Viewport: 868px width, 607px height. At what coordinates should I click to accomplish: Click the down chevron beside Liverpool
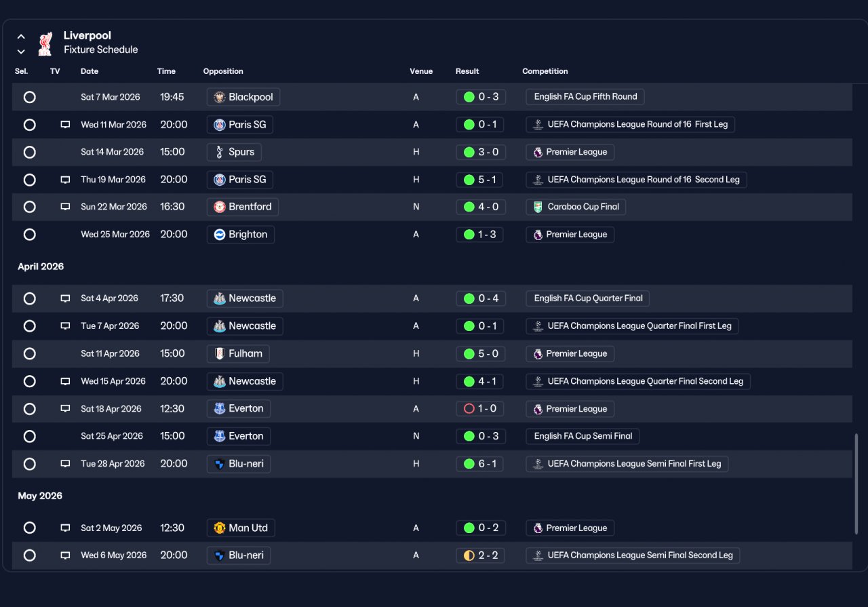click(21, 52)
